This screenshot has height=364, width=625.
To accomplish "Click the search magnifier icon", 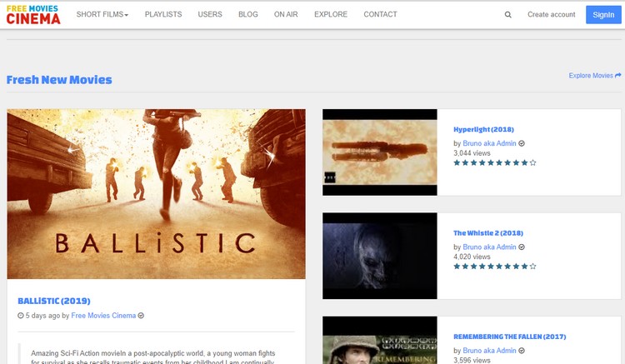I will tap(508, 14).
